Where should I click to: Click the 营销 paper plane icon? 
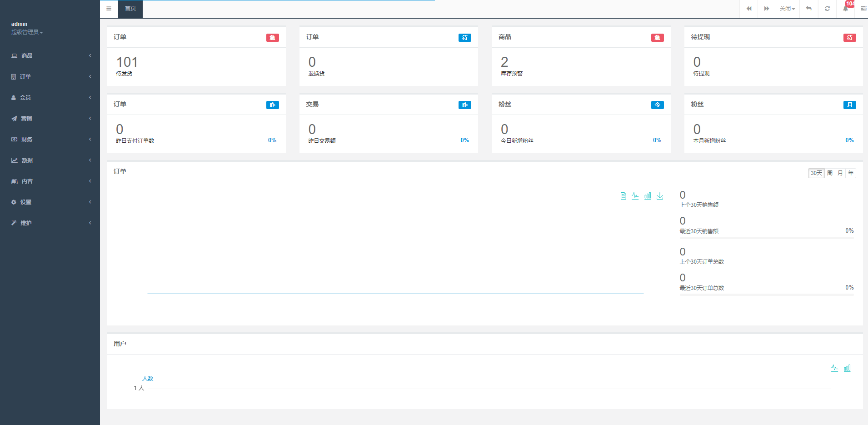coord(14,119)
